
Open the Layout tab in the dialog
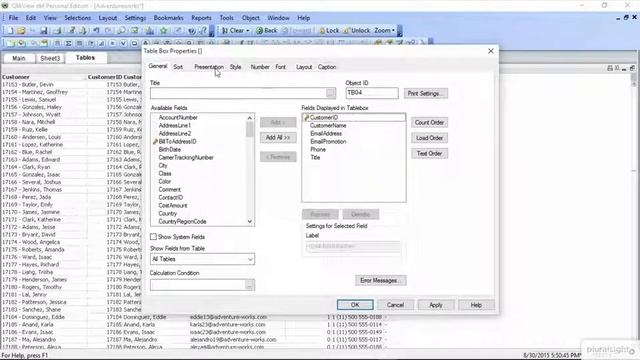pyautogui.click(x=304, y=67)
